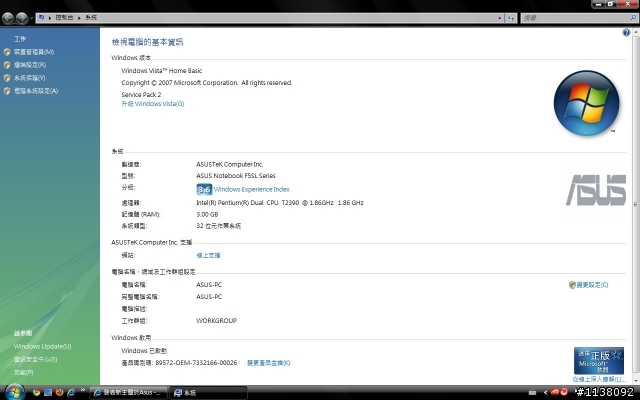Click the 檢視電腦的基本資訊 heading
The height and width of the screenshot is (400, 640).
[x=148, y=42]
